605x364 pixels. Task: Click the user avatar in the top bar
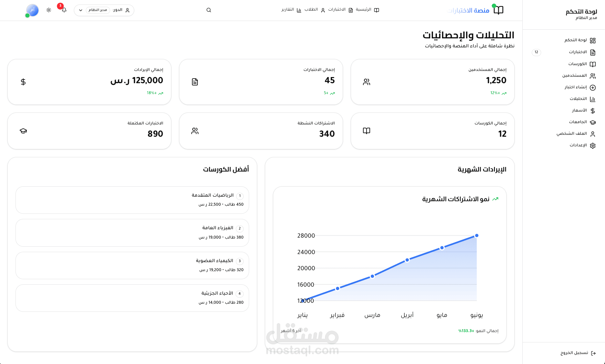coord(32,10)
